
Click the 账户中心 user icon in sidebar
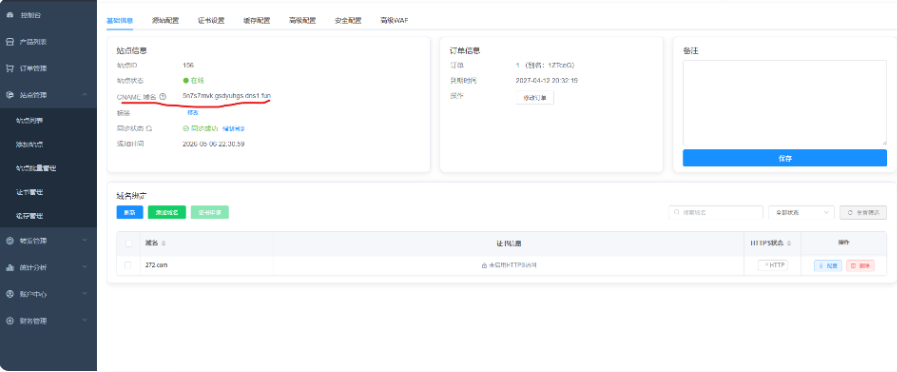click(10, 294)
